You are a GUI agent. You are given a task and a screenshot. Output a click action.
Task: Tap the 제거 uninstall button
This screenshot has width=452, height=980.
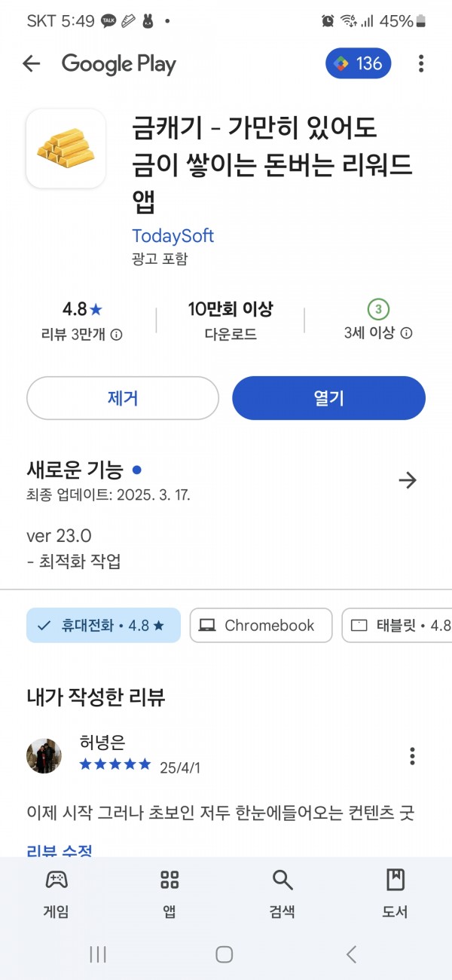tap(123, 398)
